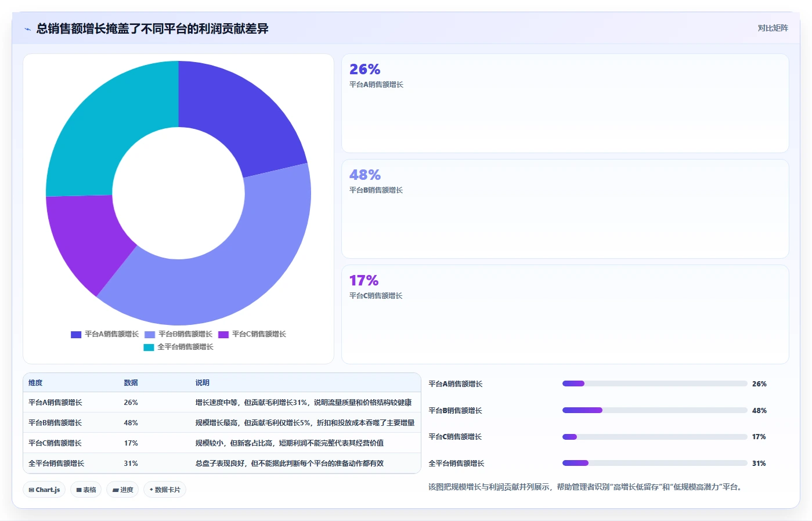Click 平台A销售额增长 progress label
The image size is (812, 521).
click(456, 384)
